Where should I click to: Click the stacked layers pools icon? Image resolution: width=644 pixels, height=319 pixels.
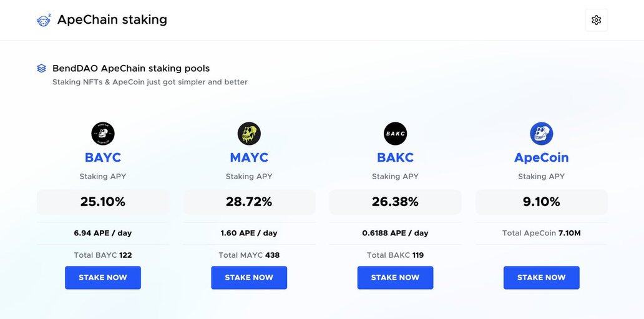[x=42, y=68]
